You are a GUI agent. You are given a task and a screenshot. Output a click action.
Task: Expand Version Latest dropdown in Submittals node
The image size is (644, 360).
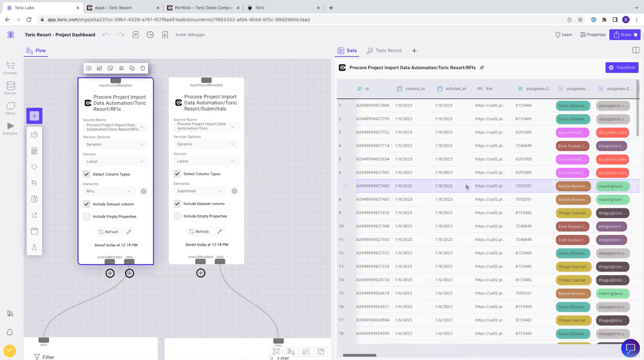click(x=206, y=161)
